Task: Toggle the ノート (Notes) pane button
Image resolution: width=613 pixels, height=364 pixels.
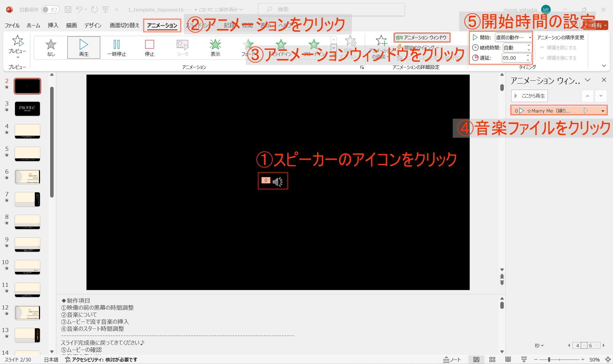Action: pyautogui.click(x=452, y=360)
